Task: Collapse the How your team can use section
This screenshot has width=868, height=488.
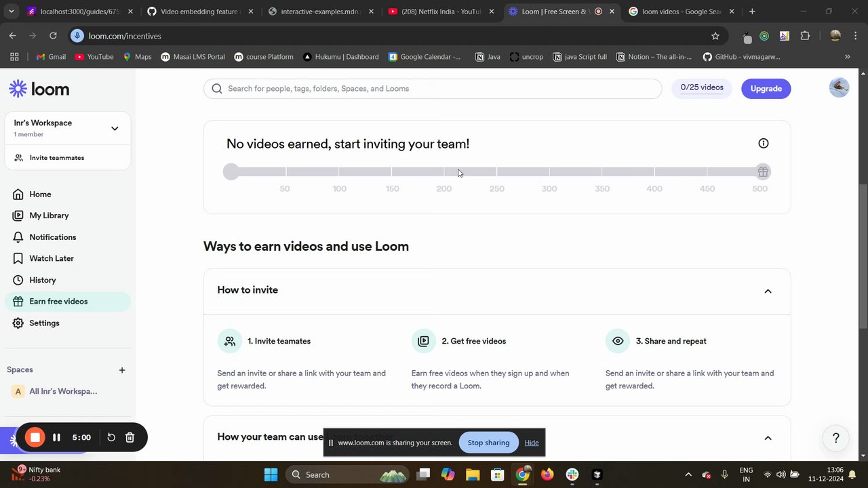Action: pyautogui.click(x=768, y=438)
